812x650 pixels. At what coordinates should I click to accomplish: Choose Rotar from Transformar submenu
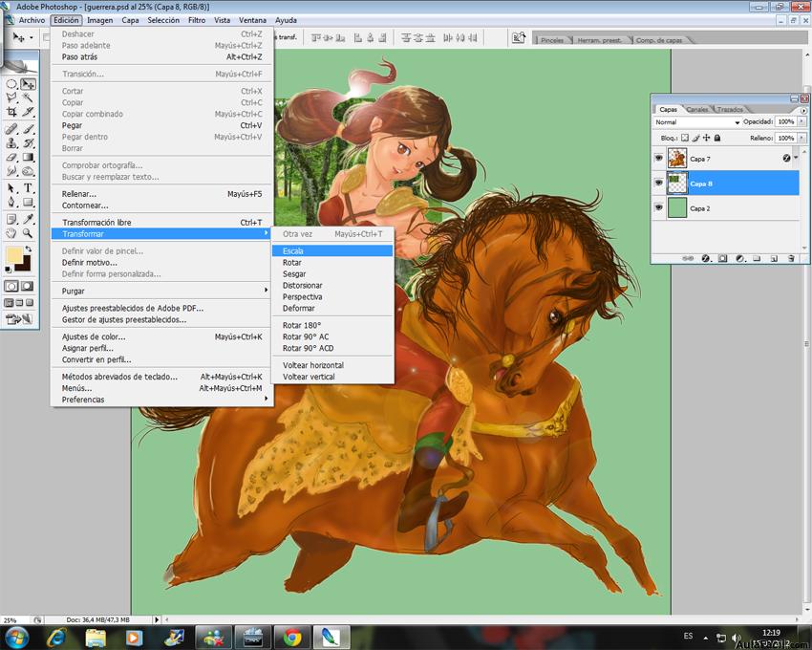tap(331, 262)
